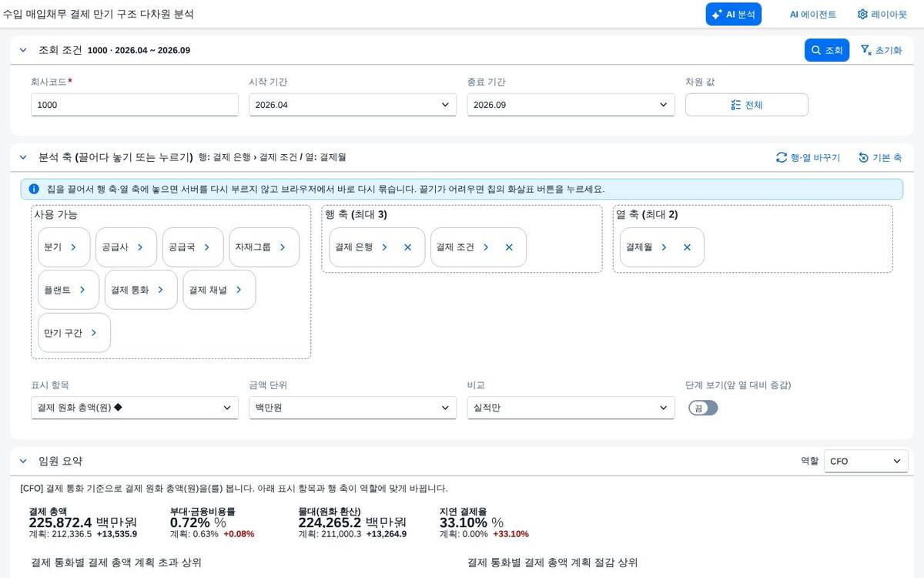Viewport: 924px width, 578px height.
Task: Click the 조회 search button
Action: [827, 50]
